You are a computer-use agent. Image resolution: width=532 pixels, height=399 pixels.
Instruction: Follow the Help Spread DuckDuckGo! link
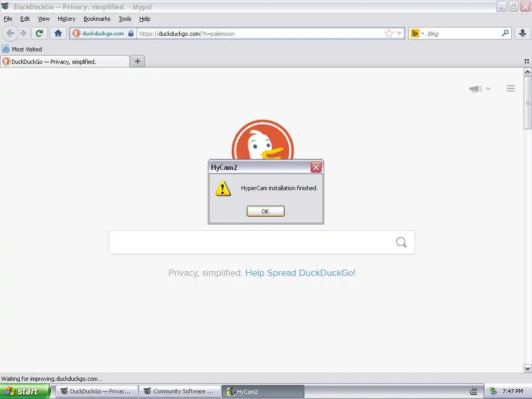(x=300, y=273)
